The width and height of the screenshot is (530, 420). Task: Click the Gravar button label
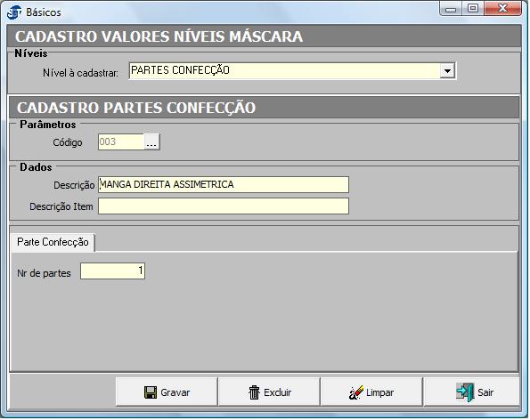pos(175,392)
